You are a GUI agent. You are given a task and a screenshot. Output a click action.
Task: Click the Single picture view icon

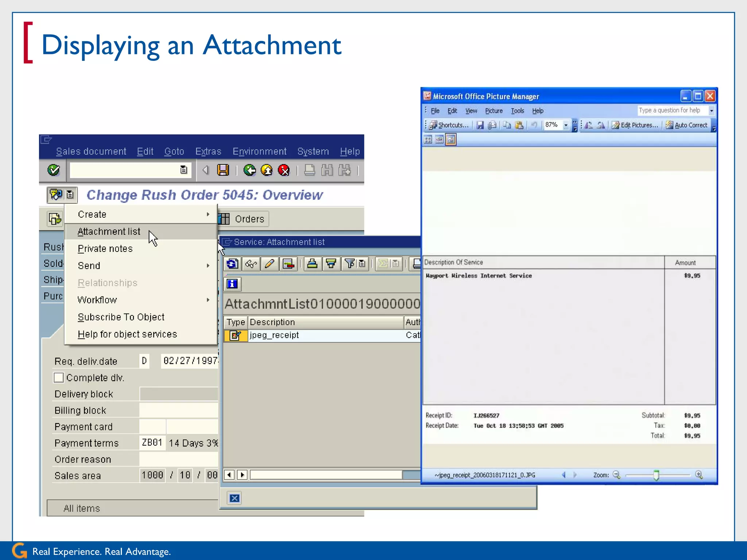(x=451, y=139)
